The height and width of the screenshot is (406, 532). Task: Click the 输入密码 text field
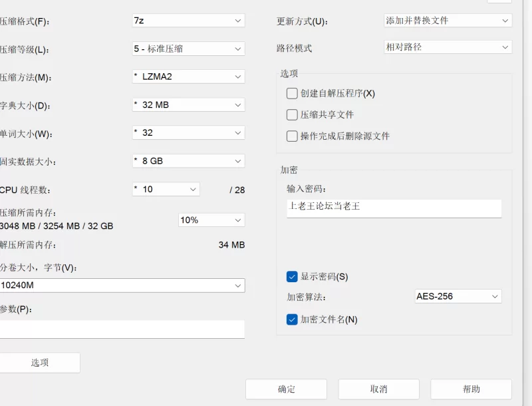click(x=394, y=208)
